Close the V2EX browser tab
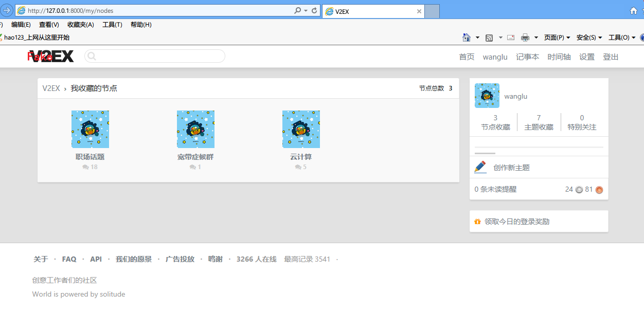 419,11
